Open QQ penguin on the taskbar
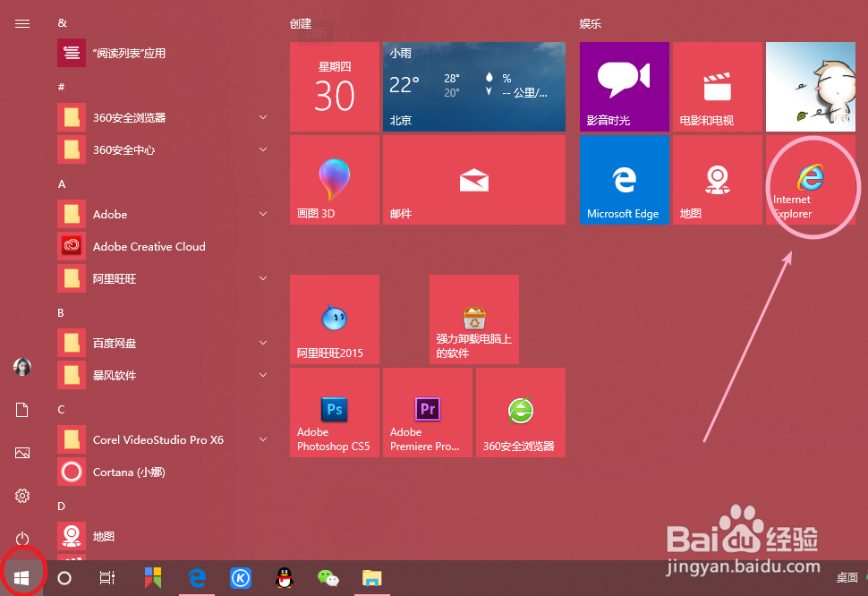 pyautogui.click(x=285, y=578)
